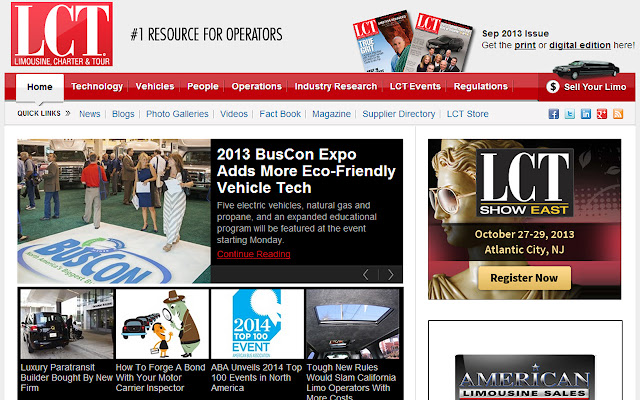
Task: Open the 2014 Top 100 Event thumbnail
Action: click(x=257, y=324)
